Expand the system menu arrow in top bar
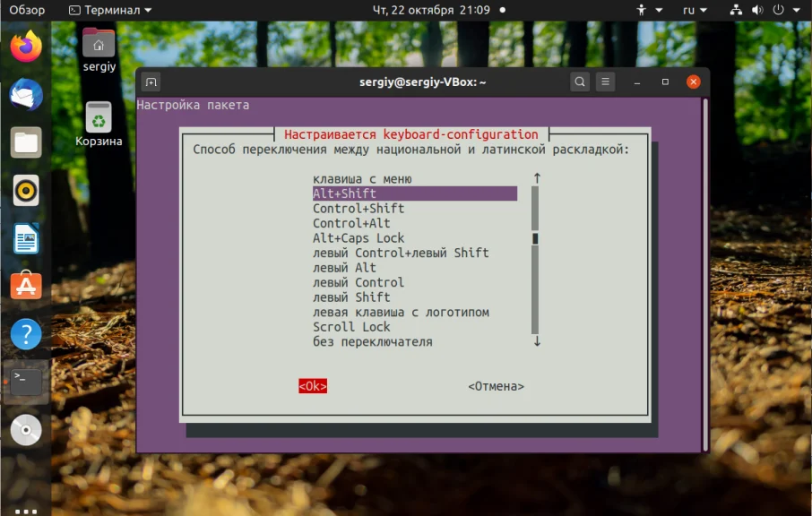Image resolution: width=812 pixels, height=516 pixels. tap(797, 10)
